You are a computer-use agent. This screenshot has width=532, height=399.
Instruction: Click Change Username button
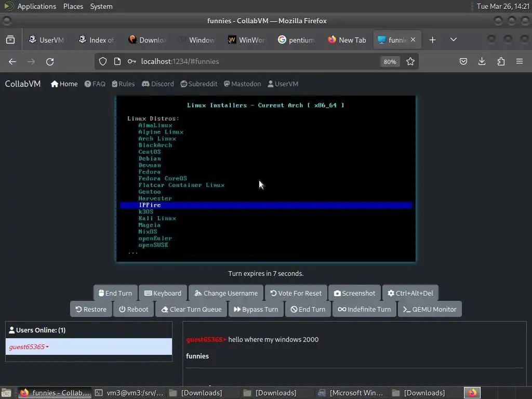click(x=226, y=293)
